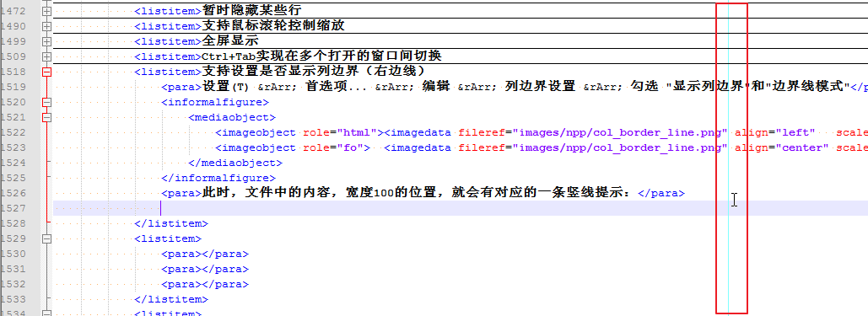Screen dimensions: 868x316
Task: Click the align="center" attribute
Action: click(782, 147)
